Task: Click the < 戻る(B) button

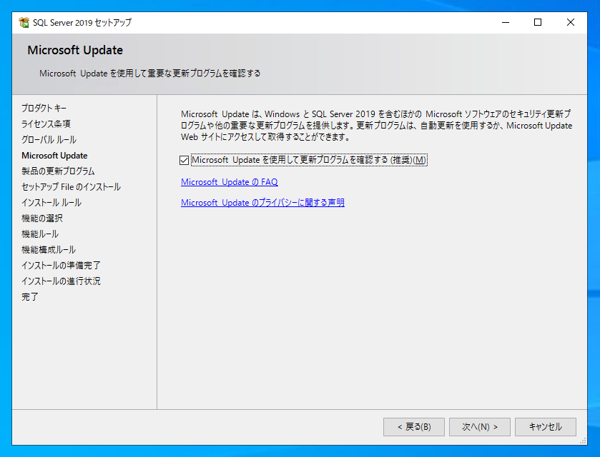Action: 414,427
